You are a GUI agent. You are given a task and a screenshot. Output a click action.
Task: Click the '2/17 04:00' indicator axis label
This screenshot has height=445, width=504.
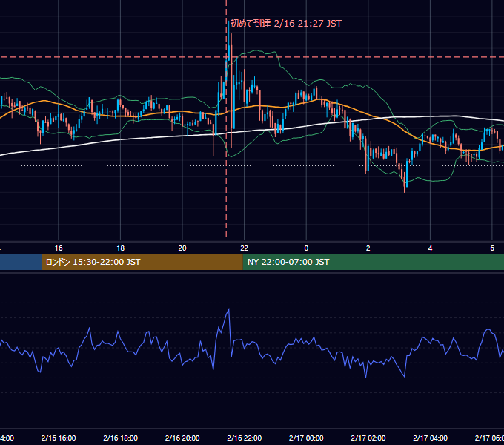[x=430, y=438]
